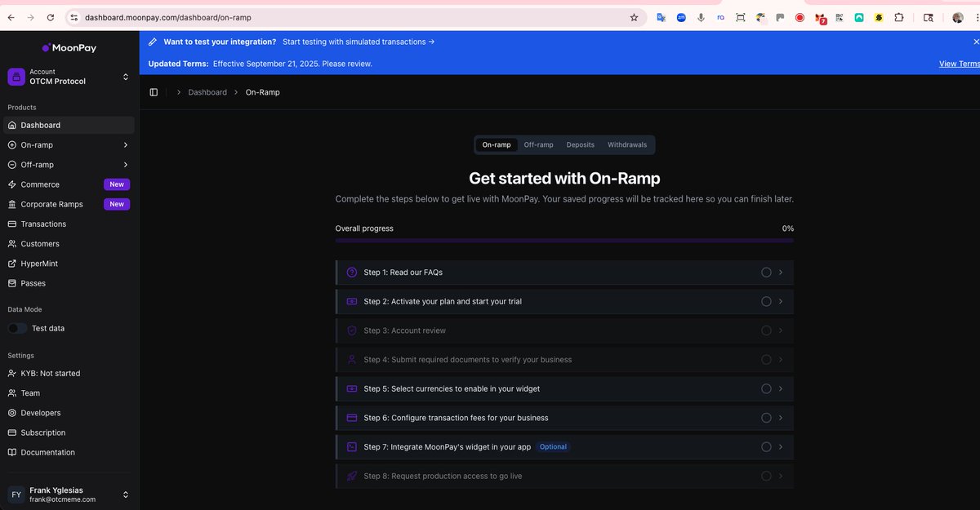980x510 pixels.
Task: Click the On-ramp sidebar icon
Action: [x=12, y=145]
